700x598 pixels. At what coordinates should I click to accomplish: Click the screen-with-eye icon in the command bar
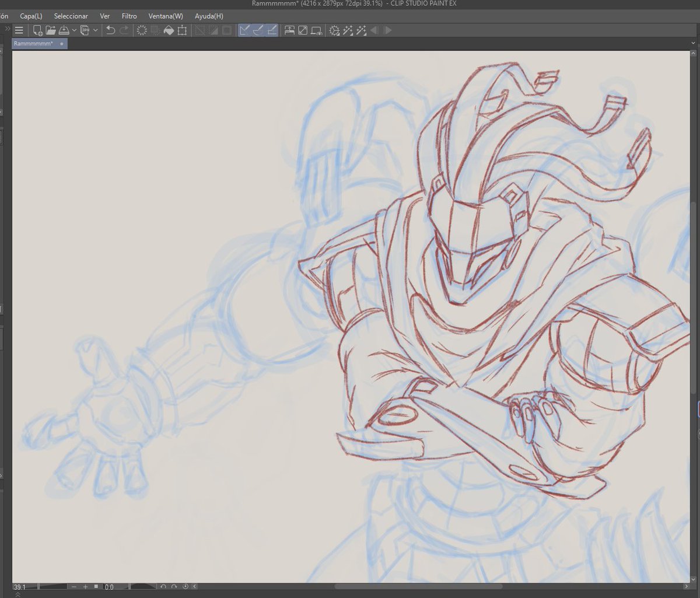(x=317, y=30)
